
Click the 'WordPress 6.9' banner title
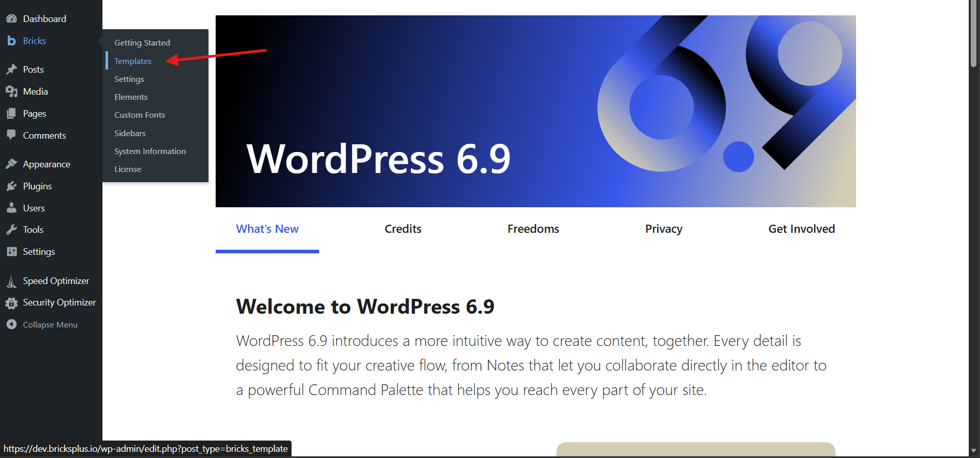(379, 159)
